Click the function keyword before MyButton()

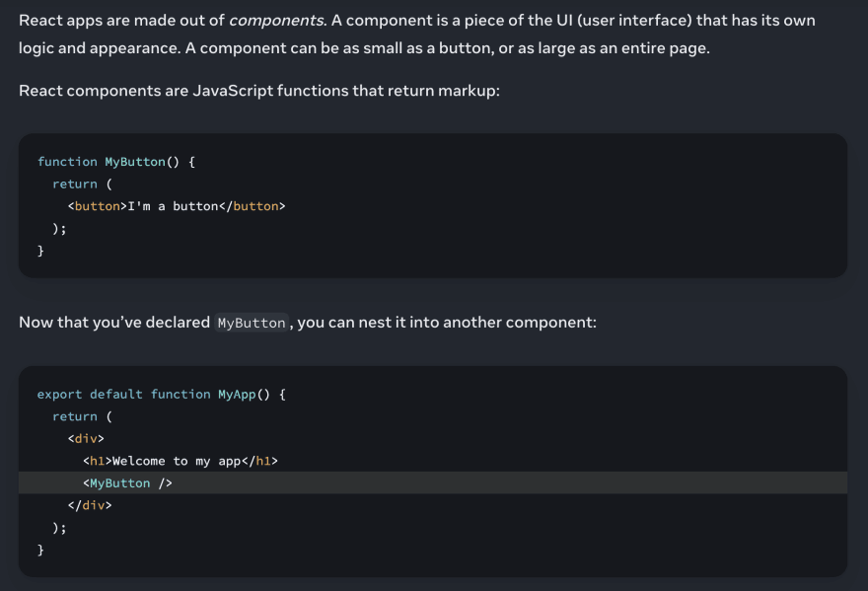67,162
